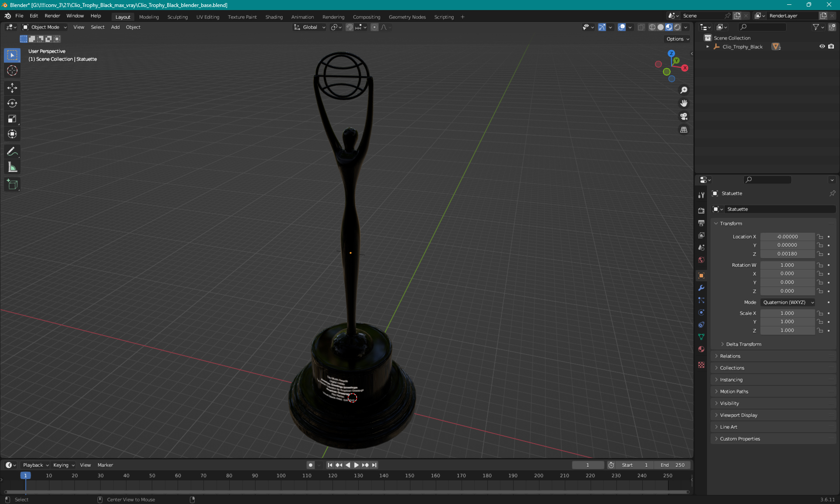This screenshot has height=504, width=840.
Task: Collapse the Transform panel
Action: click(x=731, y=224)
